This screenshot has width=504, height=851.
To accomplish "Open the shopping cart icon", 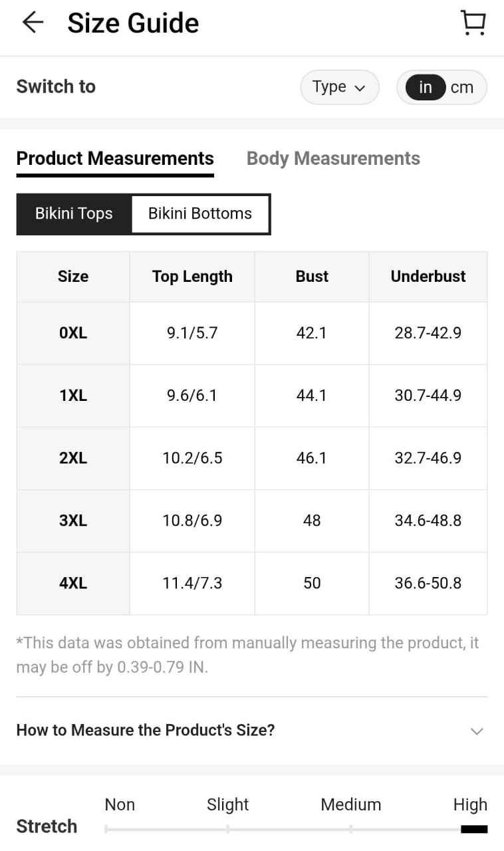I will [x=473, y=23].
